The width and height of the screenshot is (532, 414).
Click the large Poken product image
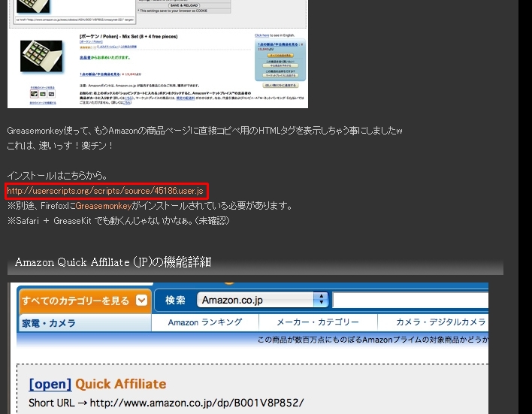(41, 56)
